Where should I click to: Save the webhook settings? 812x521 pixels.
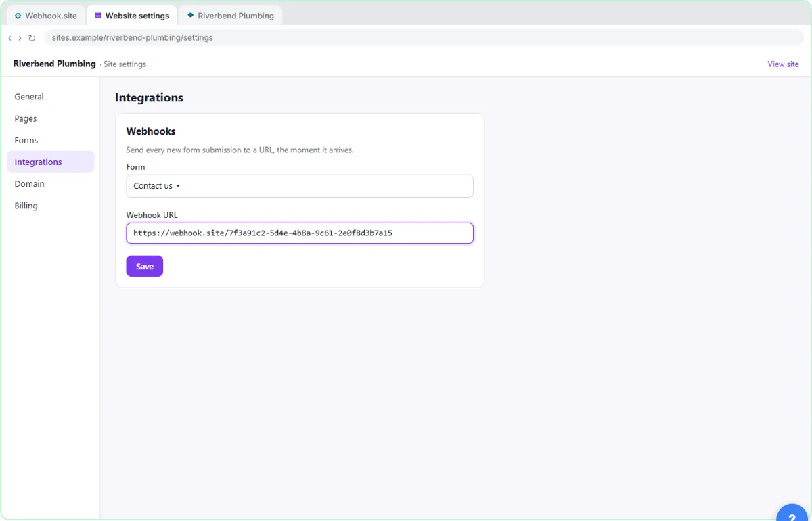click(x=145, y=266)
